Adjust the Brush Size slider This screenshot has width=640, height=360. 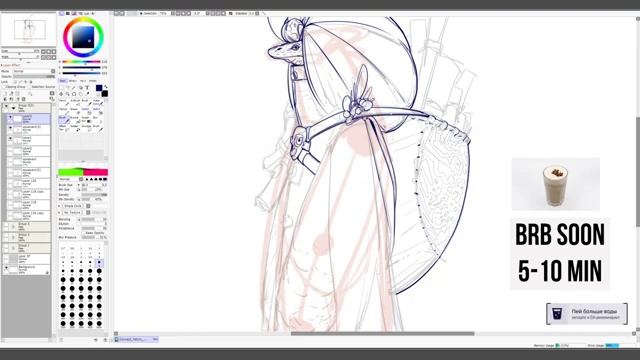pyautogui.click(x=94, y=185)
